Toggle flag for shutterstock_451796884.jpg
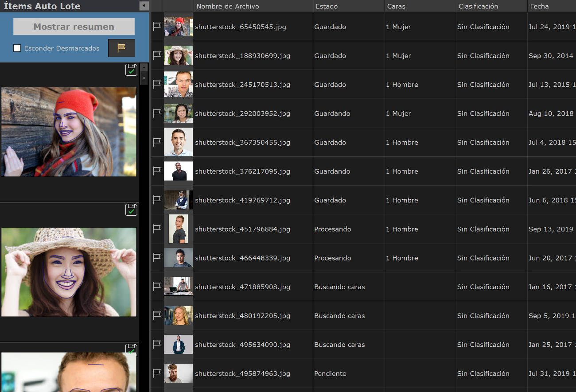 [x=157, y=229]
